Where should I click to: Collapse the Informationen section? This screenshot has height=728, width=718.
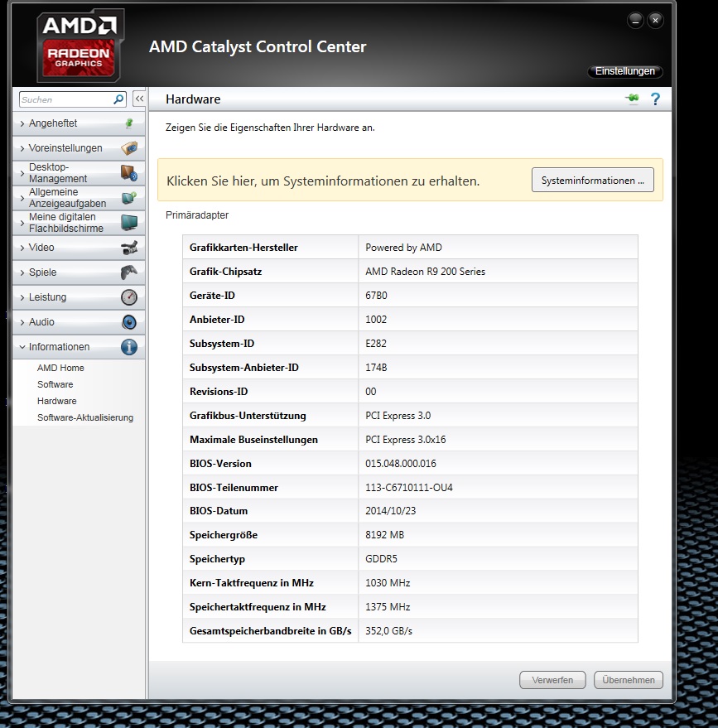[79, 347]
